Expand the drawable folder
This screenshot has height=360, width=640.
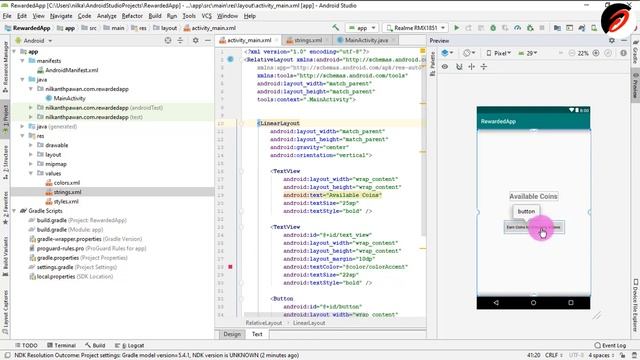click(x=31, y=145)
